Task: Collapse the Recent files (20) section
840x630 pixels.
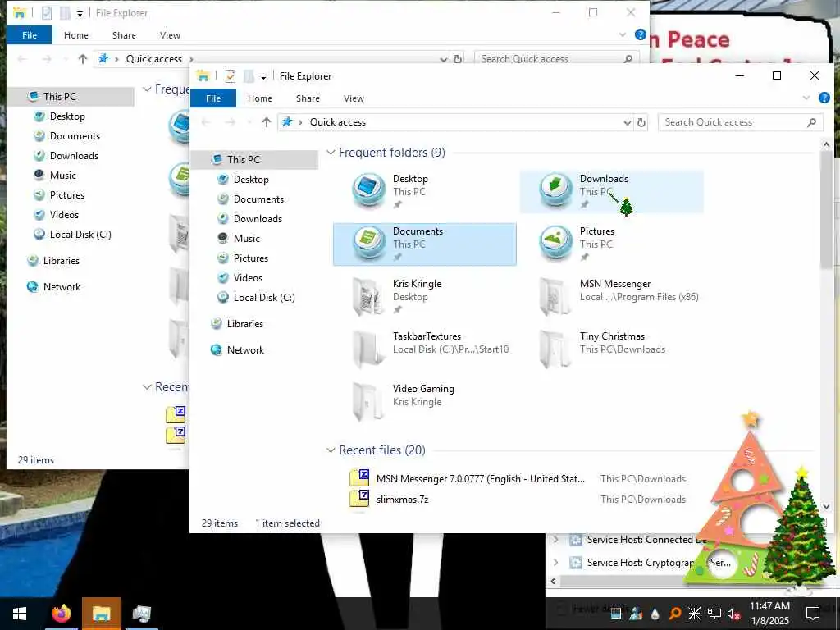Action: point(331,450)
